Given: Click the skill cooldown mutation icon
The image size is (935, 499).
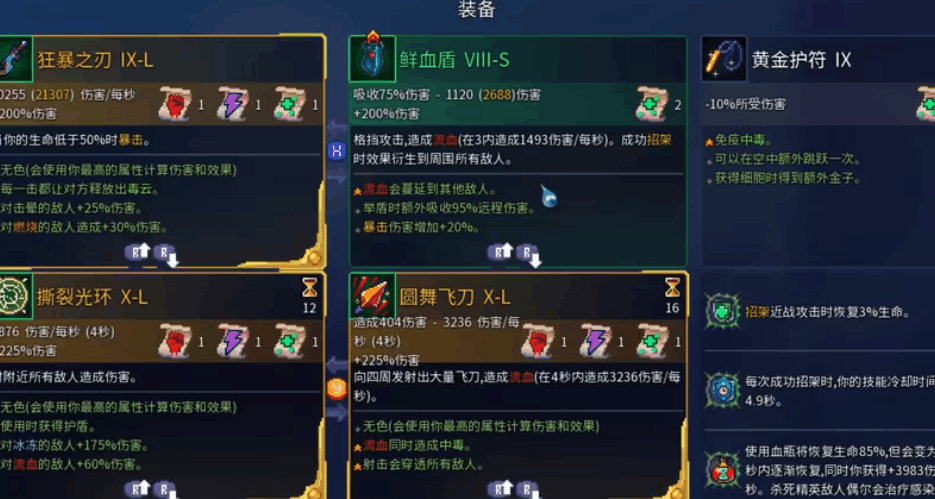Looking at the screenshot, I should click(x=723, y=390).
